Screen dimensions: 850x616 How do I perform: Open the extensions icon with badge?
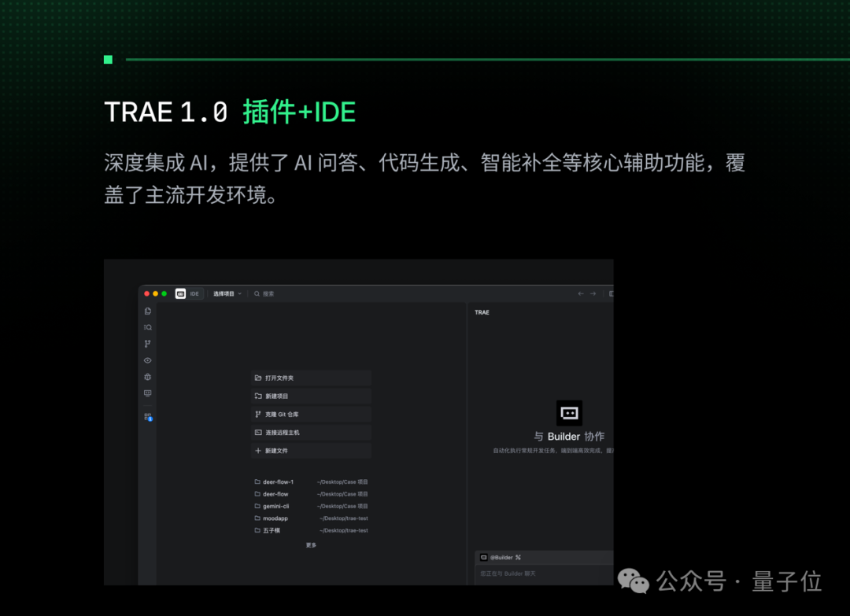pos(148,417)
